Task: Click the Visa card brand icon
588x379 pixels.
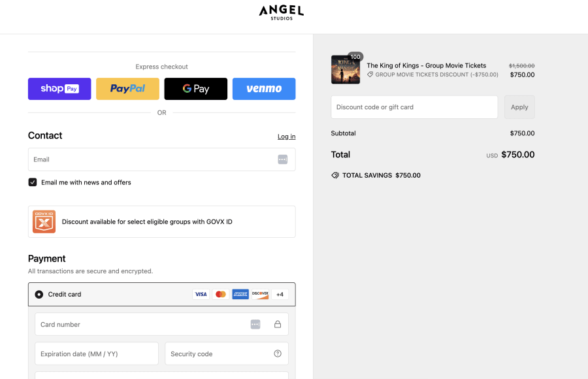Action: coord(201,294)
